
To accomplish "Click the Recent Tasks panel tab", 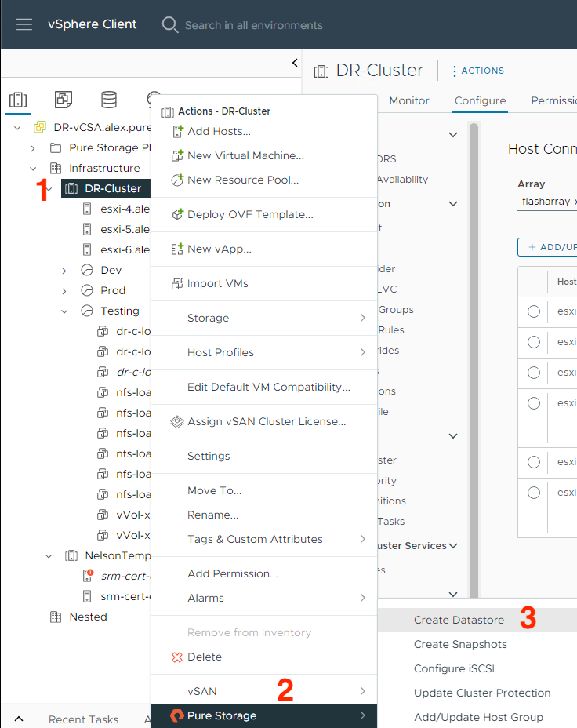I will point(83,719).
